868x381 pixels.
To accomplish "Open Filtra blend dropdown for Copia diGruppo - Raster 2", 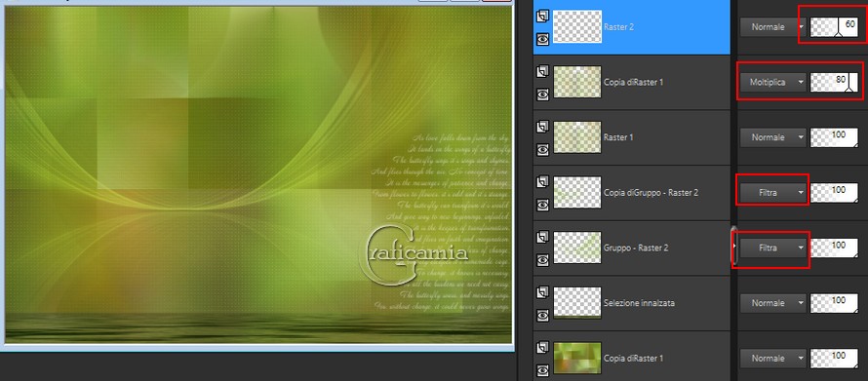I will coord(772,192).
